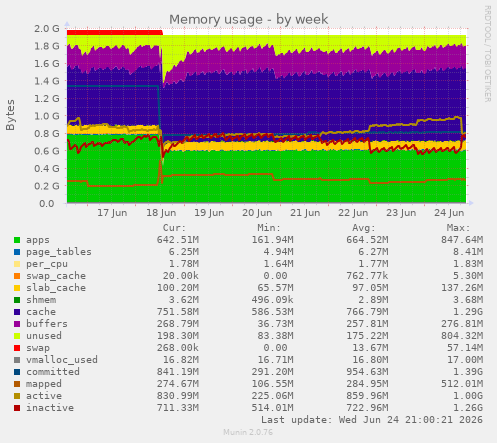Click inactive average value 722.96M

[367, 408]
